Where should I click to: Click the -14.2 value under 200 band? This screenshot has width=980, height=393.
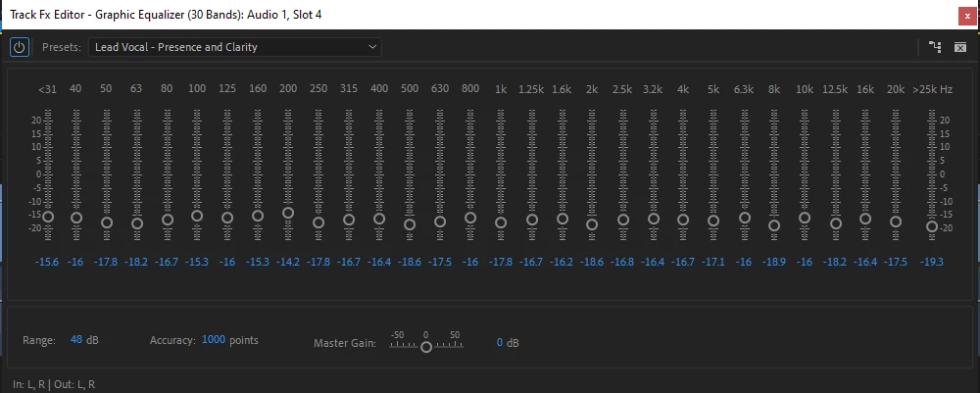pos(288,262)
